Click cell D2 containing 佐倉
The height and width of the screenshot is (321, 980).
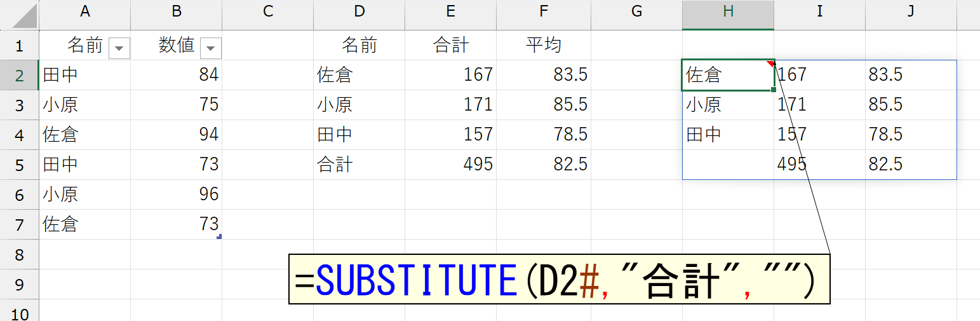click(x=359, y=75)
